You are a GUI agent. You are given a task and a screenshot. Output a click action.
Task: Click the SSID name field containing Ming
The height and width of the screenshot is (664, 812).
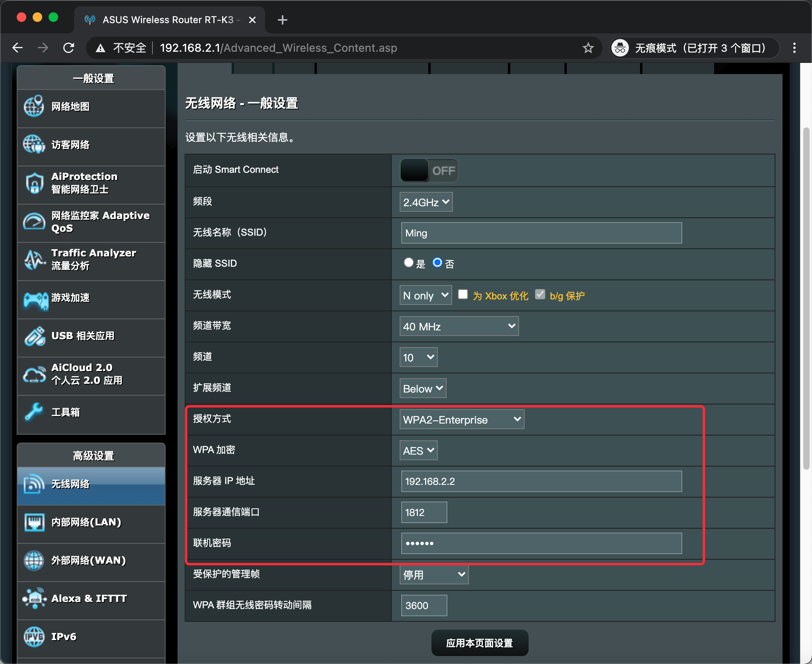(x=541, y=233)
